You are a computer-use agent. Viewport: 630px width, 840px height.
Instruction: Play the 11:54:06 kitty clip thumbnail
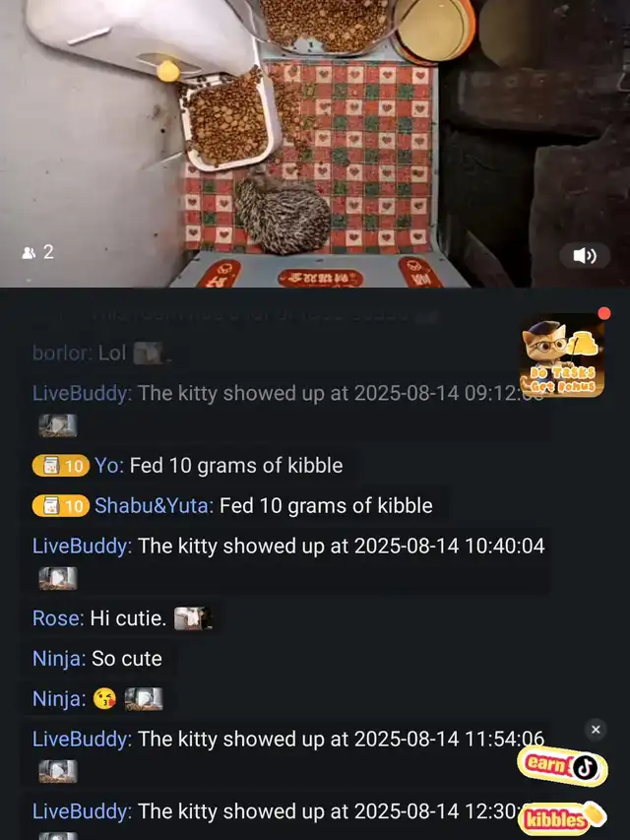coord(57,771)
